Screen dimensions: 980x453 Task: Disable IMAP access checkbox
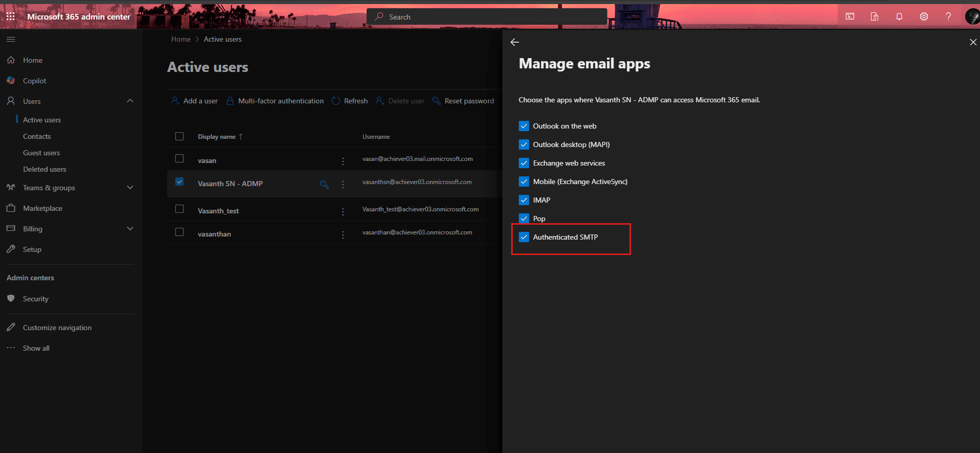click(x=524, y=200)
